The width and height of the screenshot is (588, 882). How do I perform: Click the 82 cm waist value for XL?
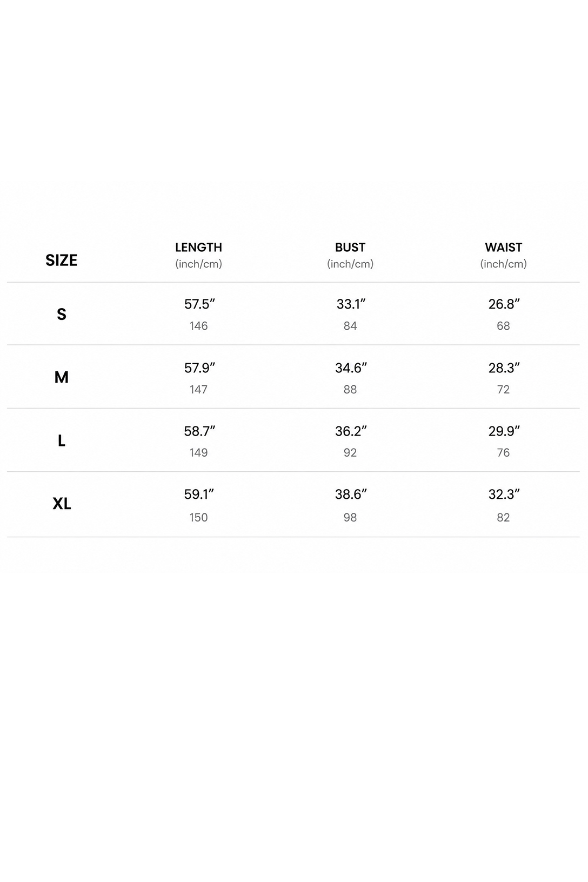[x=503, y=517]
